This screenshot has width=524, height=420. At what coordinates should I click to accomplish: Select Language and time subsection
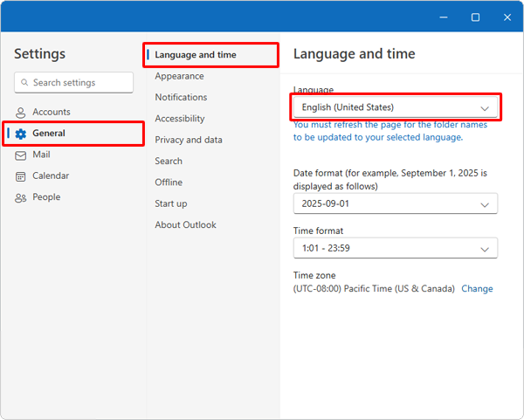196,55
